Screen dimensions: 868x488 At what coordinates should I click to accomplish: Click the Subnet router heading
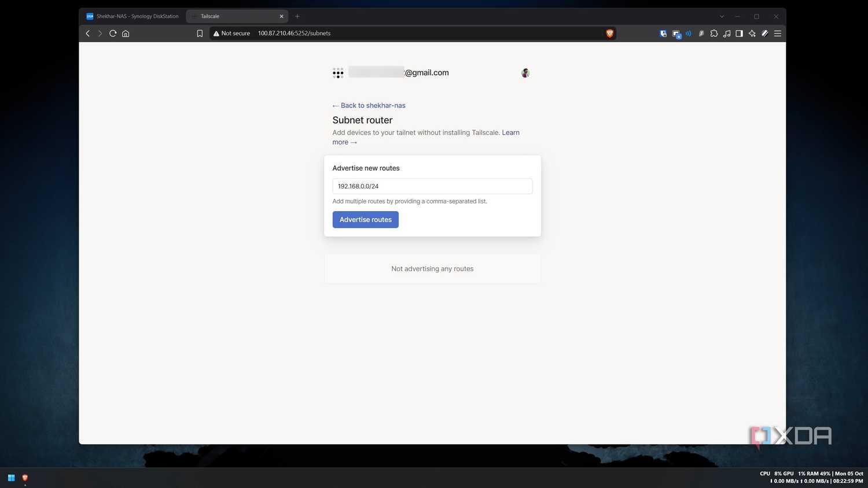click(x=362, y=120)
